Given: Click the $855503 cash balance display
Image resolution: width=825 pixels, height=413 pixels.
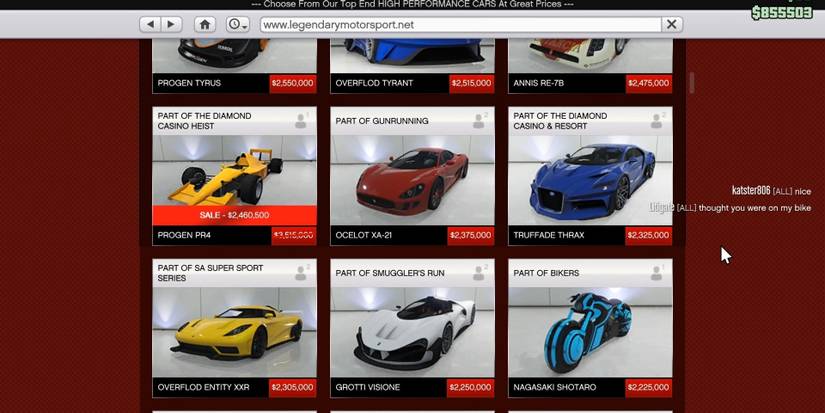Looking at the screenshot, I should (x=782, y=13).
